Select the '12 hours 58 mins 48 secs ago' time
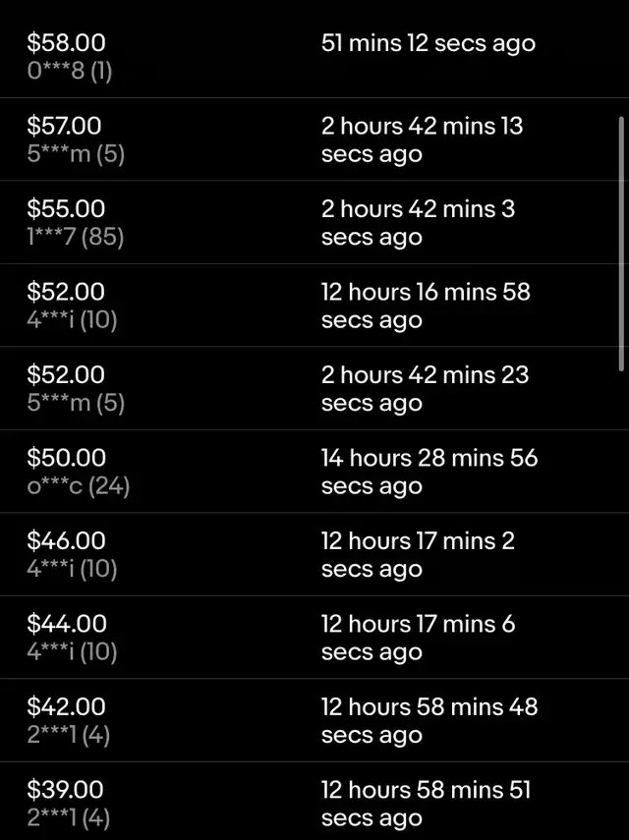 click(429, 721)
